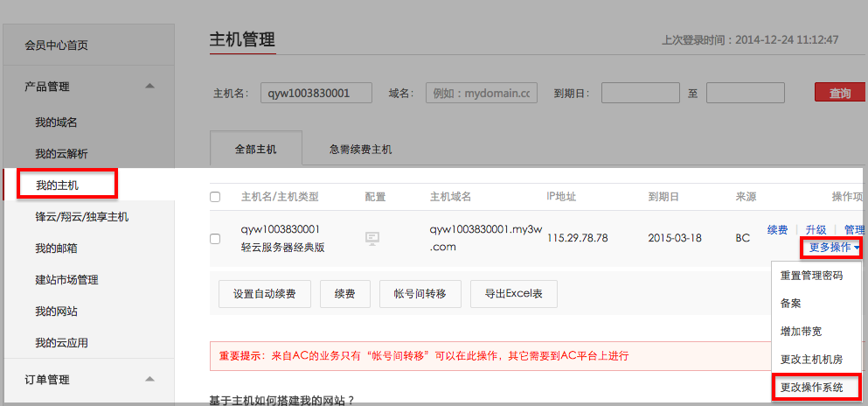
Task: Click the 升级 link for the host
Action: pos(815,229)
